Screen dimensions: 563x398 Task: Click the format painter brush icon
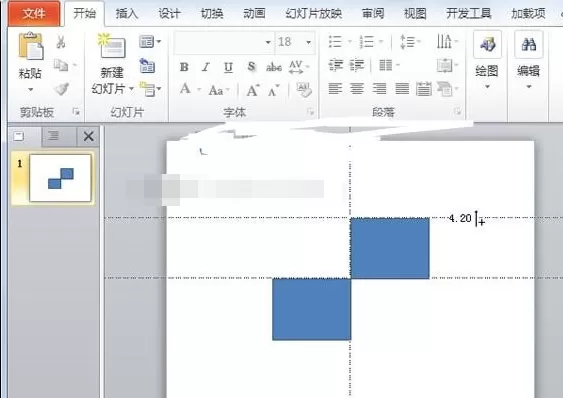point(61,88)
